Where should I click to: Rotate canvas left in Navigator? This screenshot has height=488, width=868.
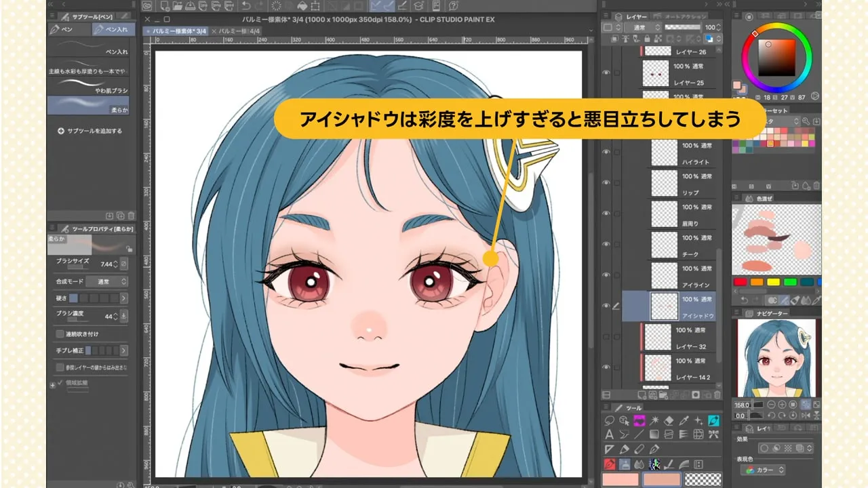771,415
